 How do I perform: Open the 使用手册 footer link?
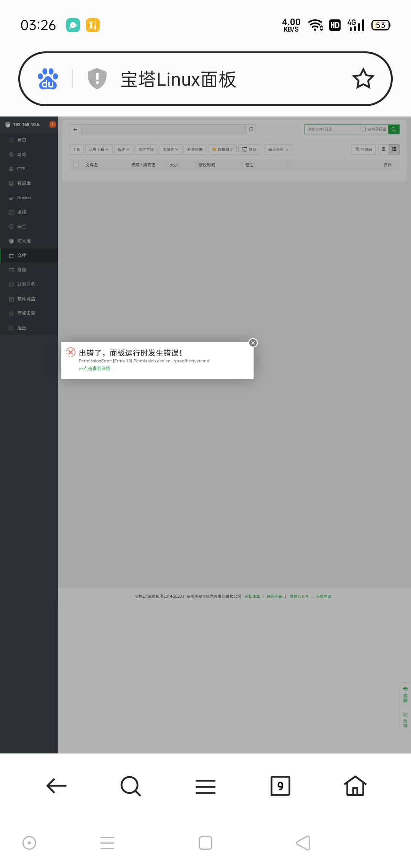(275, 597)
